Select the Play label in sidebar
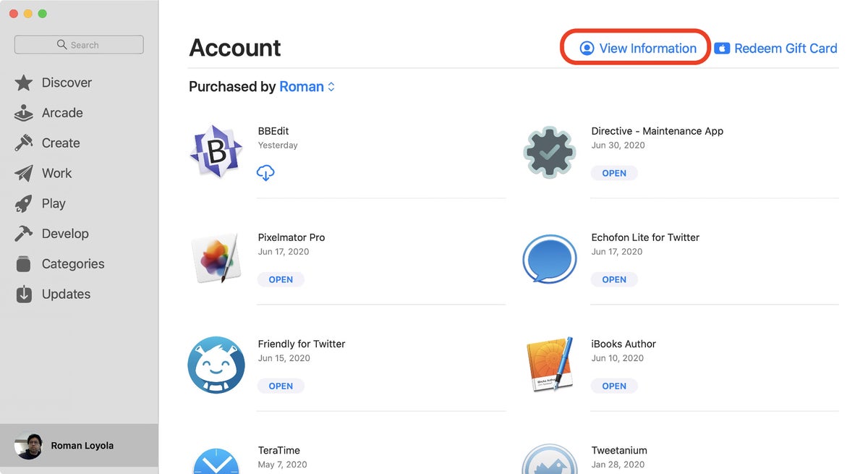868x474 pixels. (54, 203)
